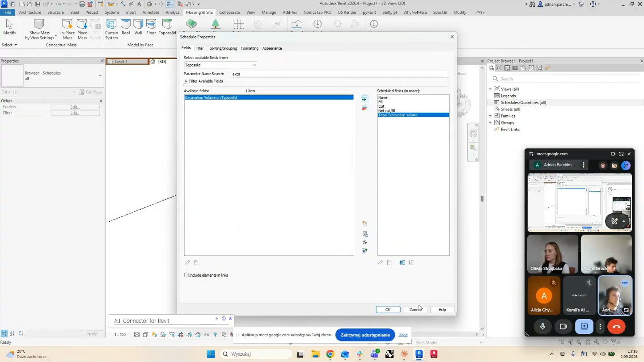
Task: Select the Roof by face tool
Action: point(126,27)
